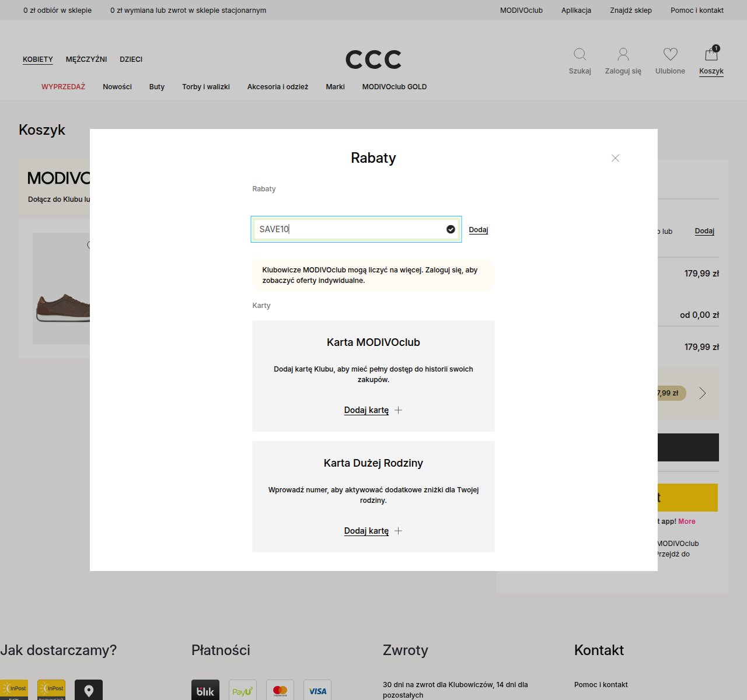Click the Rabaty dialog heading
The height and width of the screenshot is (700, 747).
point(373,158)
